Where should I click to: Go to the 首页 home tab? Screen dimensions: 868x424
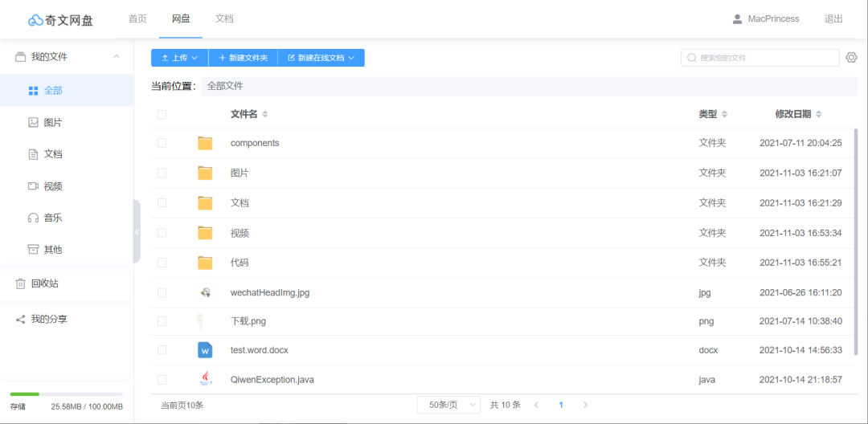pyautogui.click(x=137, y=18)
